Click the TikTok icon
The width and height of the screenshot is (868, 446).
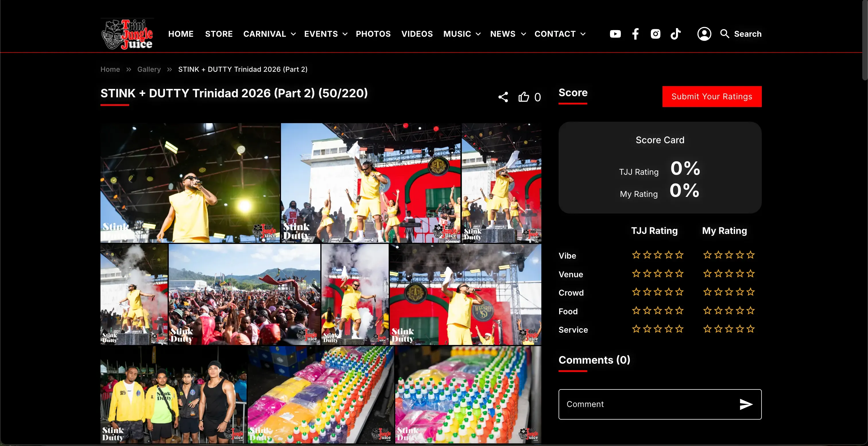click(676, 34)
